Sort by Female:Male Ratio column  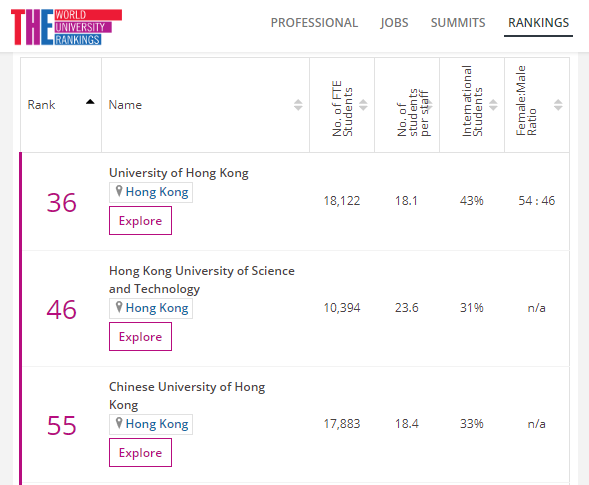(x=558, y=105)
